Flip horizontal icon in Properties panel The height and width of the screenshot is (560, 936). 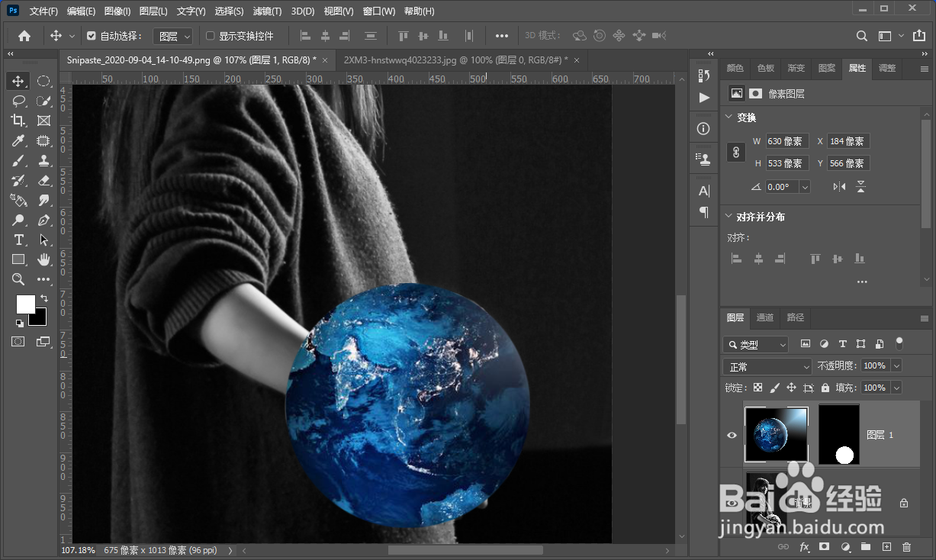(839, 186)
